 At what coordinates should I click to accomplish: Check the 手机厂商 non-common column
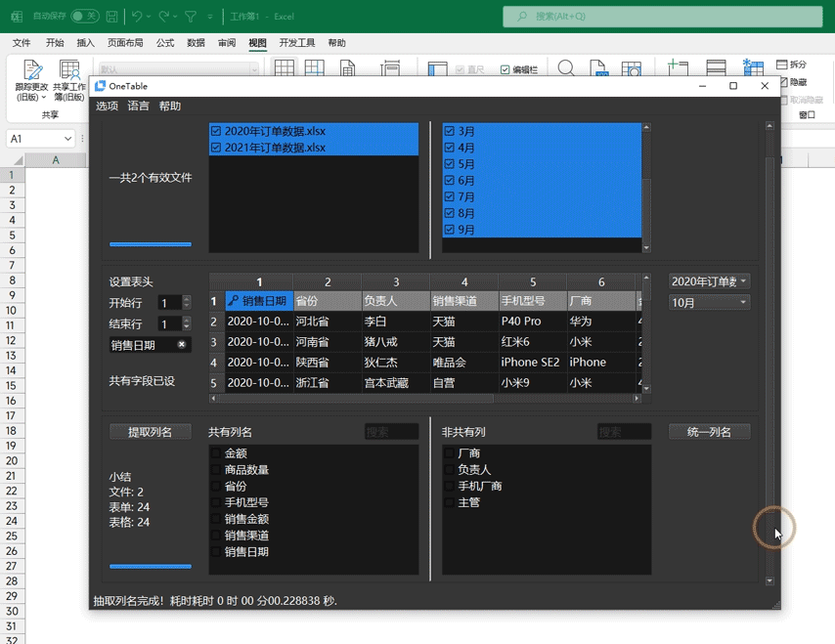[x=449, y=486]
